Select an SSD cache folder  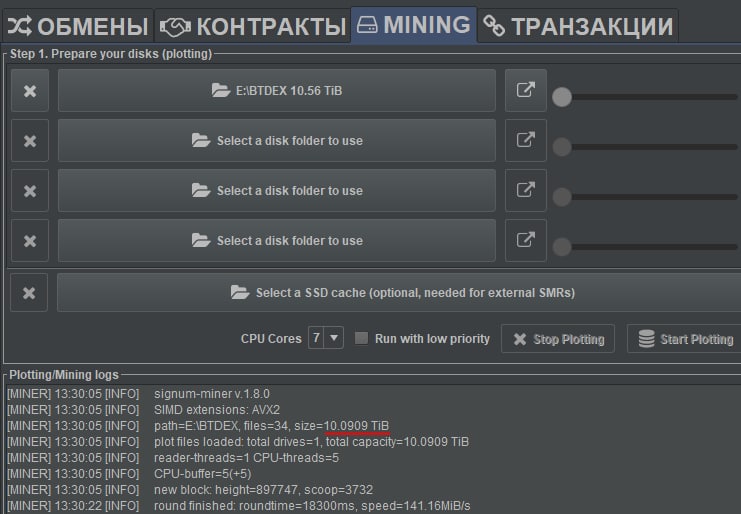pyautogui.click(x=399, y=293)
